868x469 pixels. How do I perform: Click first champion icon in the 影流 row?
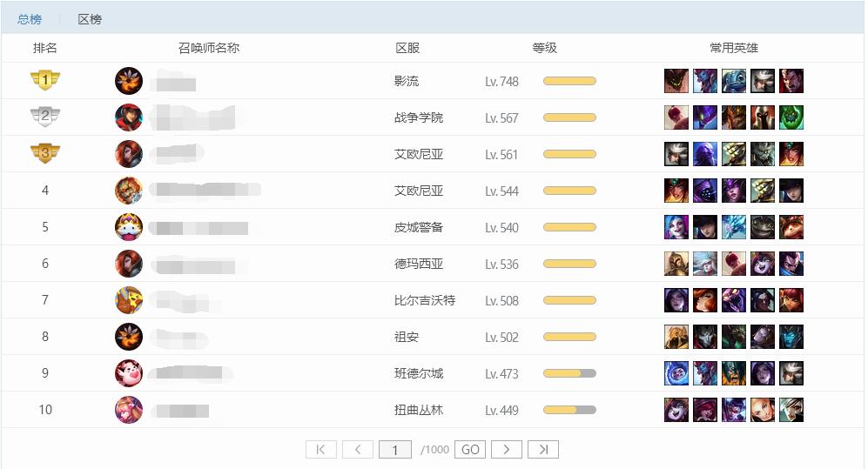point(676,81)
